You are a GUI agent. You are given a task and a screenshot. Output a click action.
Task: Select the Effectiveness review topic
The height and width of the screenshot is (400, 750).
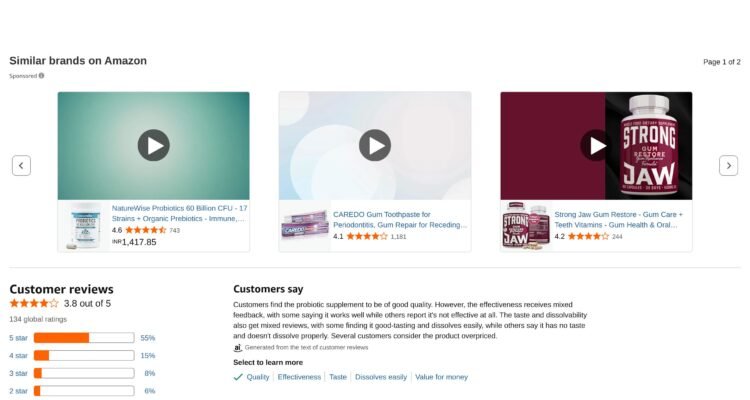tap(299, 377)
